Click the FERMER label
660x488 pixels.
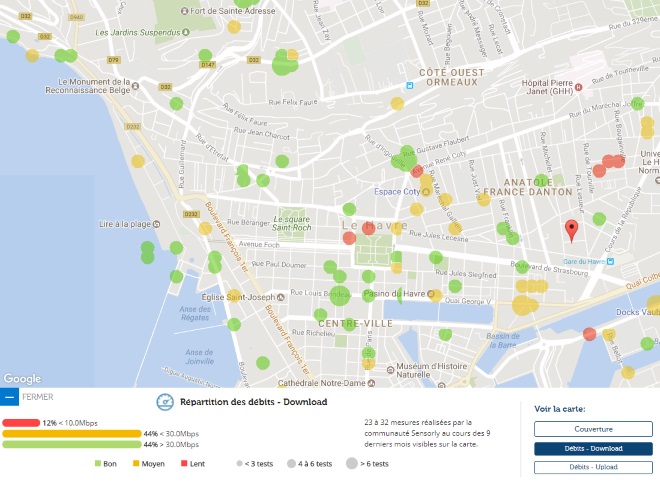click(37, 397)
